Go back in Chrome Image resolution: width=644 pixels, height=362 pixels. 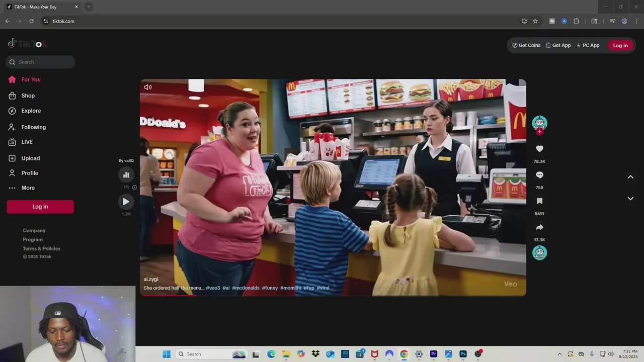point(7,21)
